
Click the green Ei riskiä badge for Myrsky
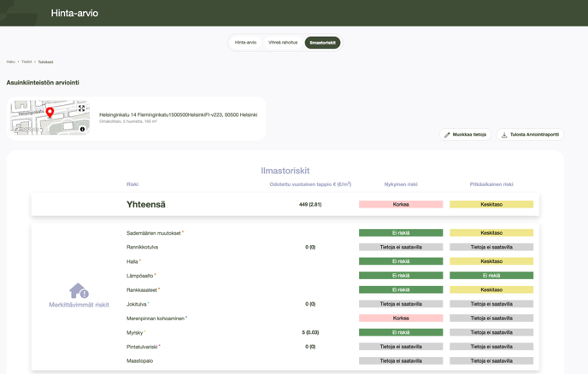[400, 332]
